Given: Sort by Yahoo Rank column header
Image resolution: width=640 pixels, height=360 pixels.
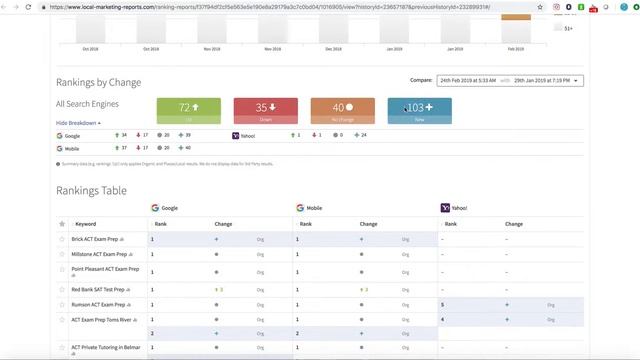Looking at the screenshot, I should click(451, 224).
